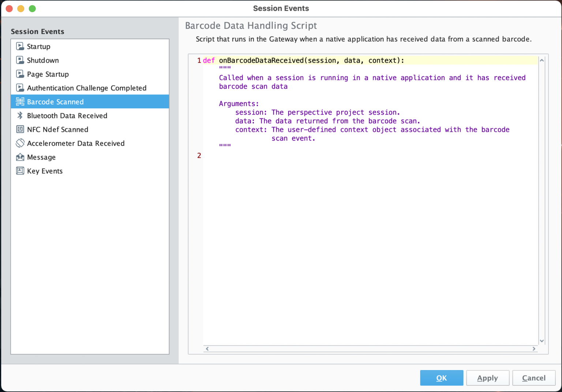Click the Shutdown event icon
562x392 pixels.
click(20, 60)
